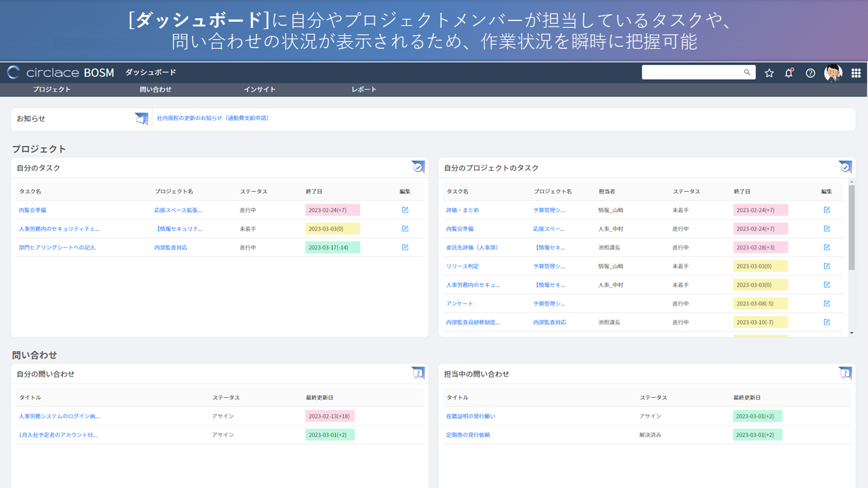Open the notifications bell
This screenshot has width=868, height=488.
pos(789,73)
